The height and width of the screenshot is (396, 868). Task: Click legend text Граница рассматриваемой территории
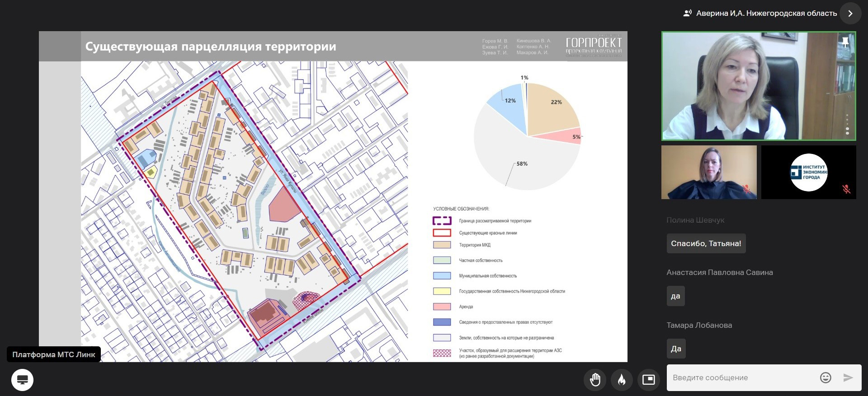tap(495, 221)
